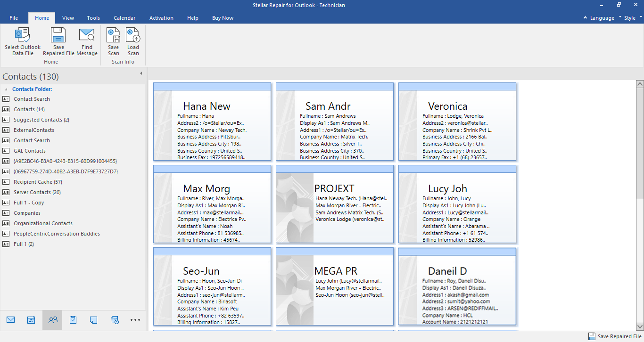
Task: Switch to the View tab
Action: pyautogui.click(x=68, y=18)
